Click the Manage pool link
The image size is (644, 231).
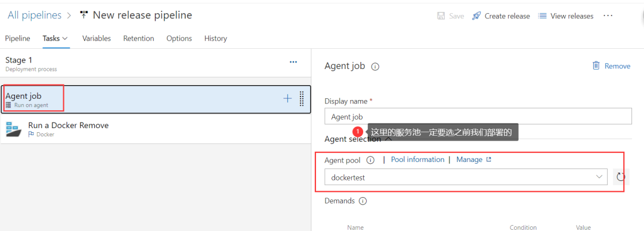click(x=473, y=160)
